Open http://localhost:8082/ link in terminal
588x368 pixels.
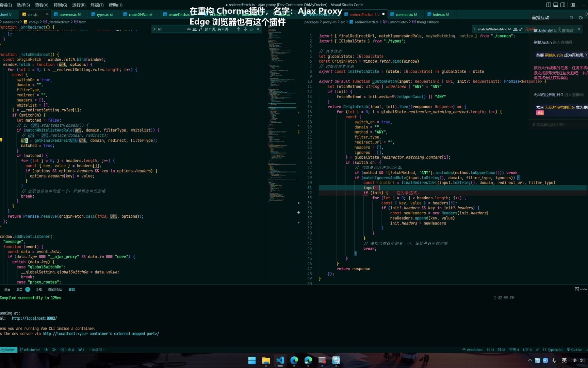34,318
